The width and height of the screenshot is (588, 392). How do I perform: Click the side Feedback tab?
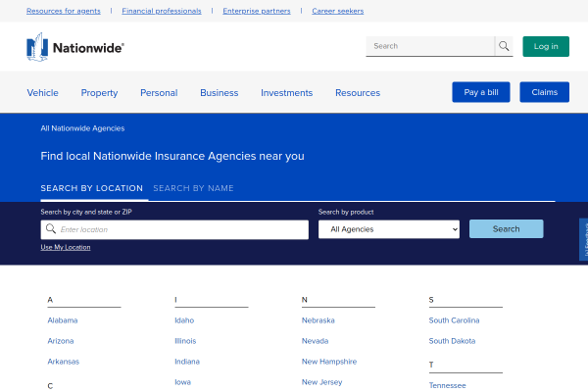coord(583,240)
